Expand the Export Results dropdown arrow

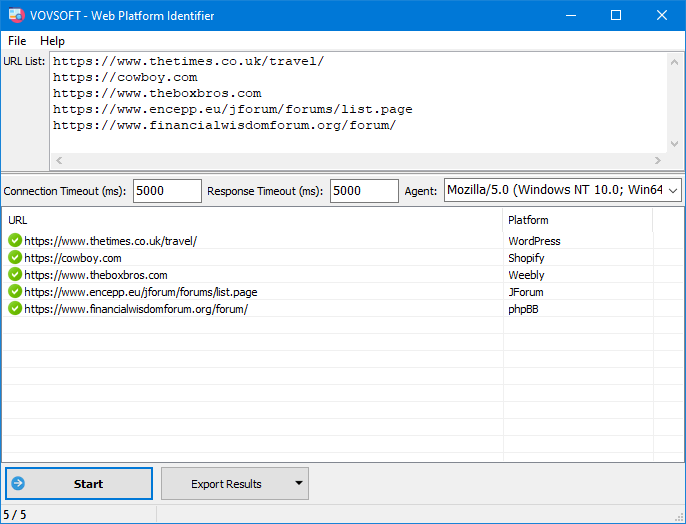click(x=298, y=484)
